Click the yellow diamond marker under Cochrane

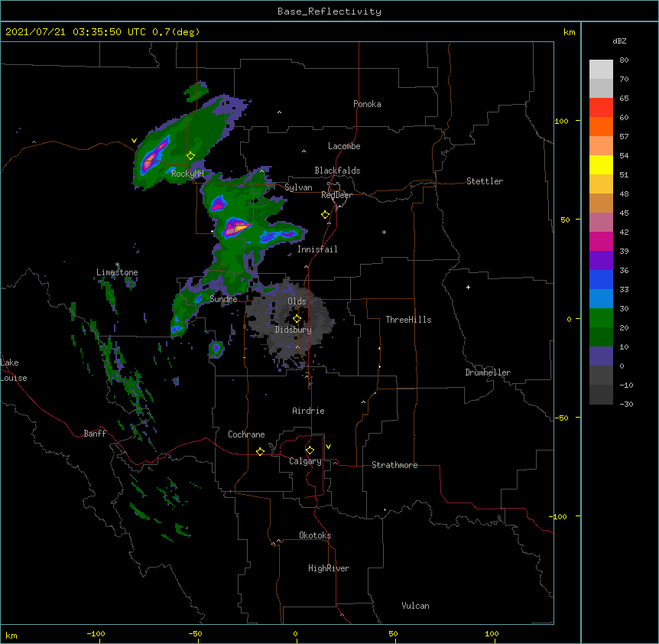tap(260, 451)
